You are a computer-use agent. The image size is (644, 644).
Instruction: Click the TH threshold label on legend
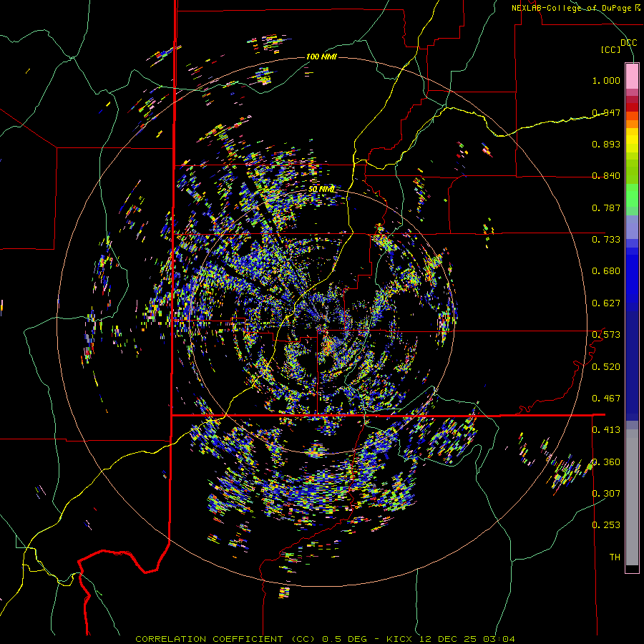pos(615,557)
